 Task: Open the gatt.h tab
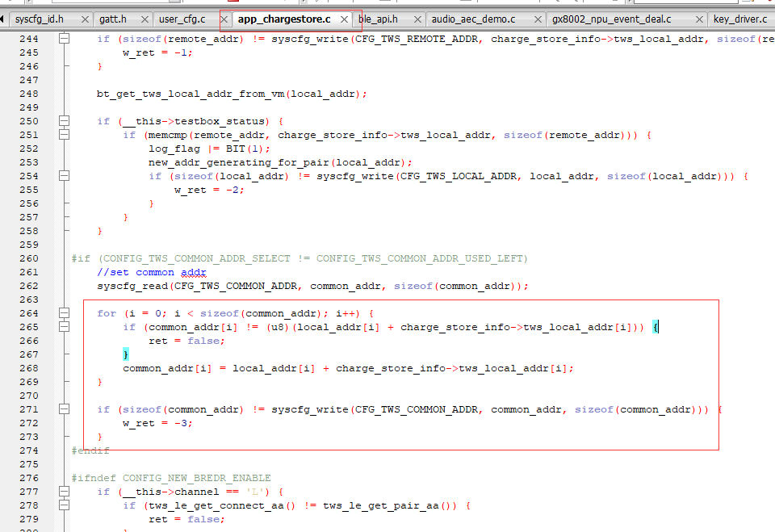pos(113,19)
